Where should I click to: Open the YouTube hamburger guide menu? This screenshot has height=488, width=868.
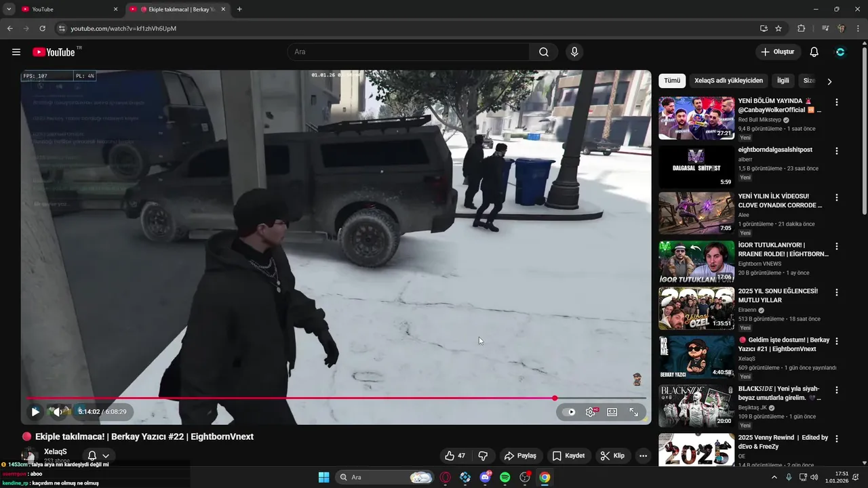click(x=16, y=52)
